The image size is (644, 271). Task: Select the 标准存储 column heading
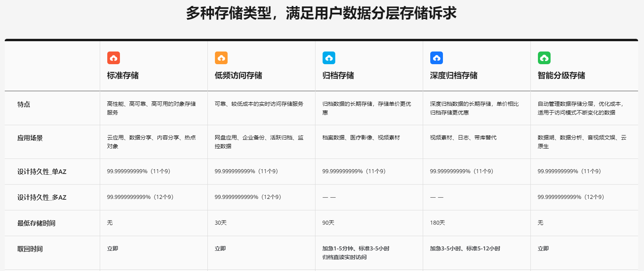click(x=123, y=75)
